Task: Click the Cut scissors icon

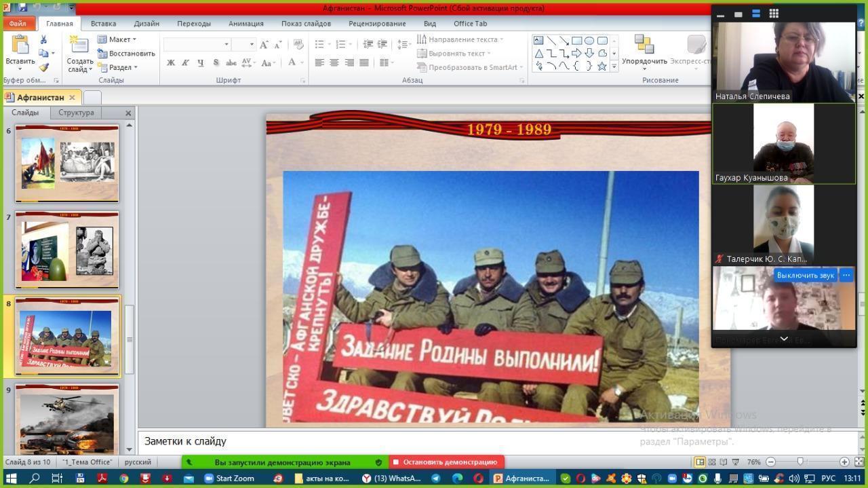Action: click(44, 40)
